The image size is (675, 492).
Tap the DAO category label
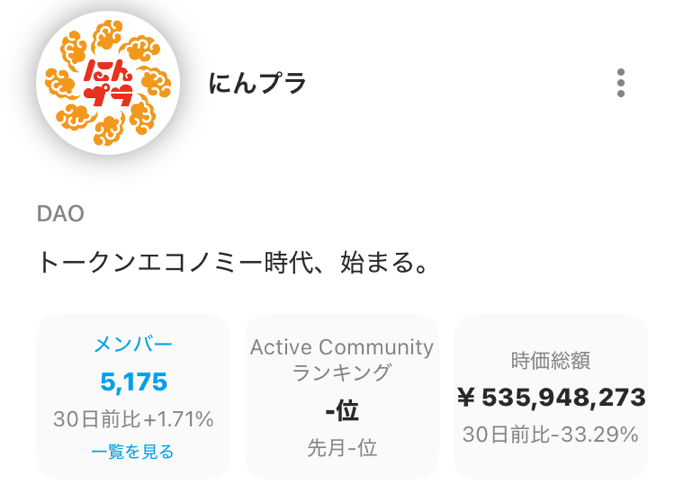[x=61, y=214]
